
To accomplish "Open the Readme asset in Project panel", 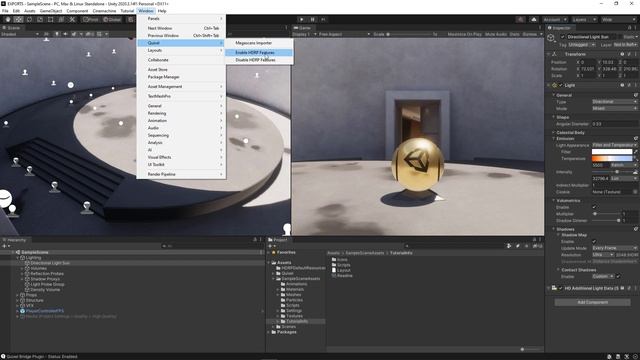I will coord(342,276).
